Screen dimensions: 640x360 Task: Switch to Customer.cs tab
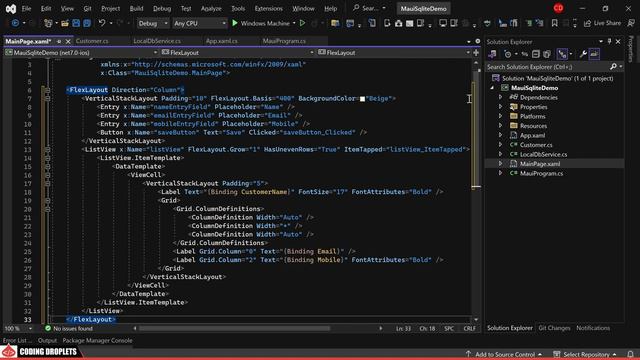click(x=92, y=41)
